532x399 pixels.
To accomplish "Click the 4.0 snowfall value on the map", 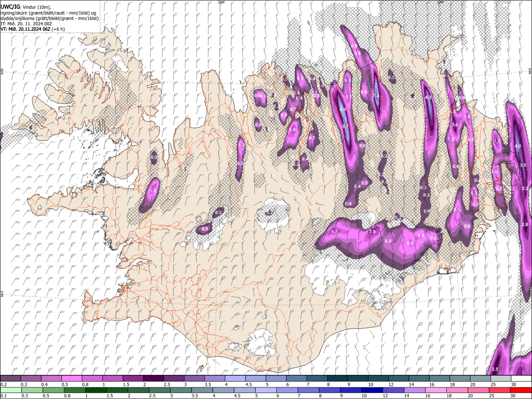I will tap(518, 146).
